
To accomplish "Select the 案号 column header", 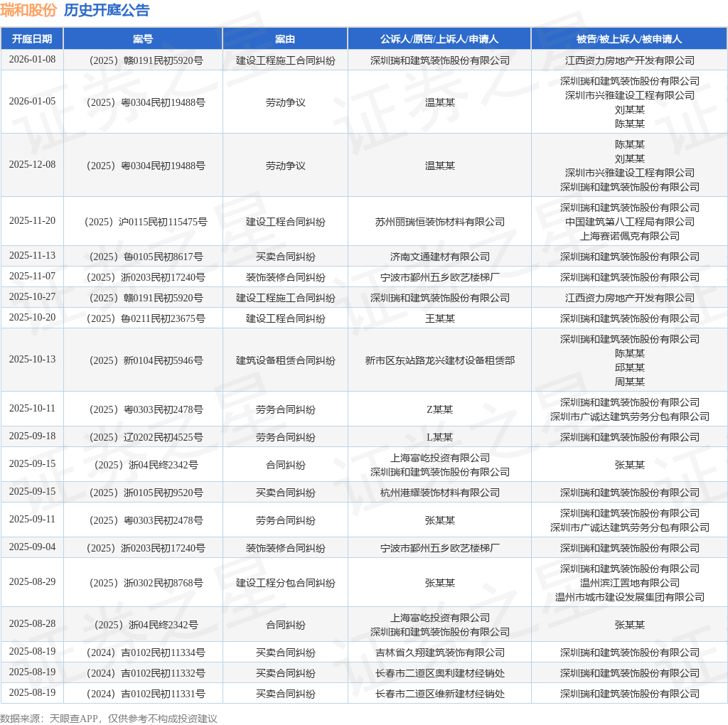I will (x=143, y=39).
